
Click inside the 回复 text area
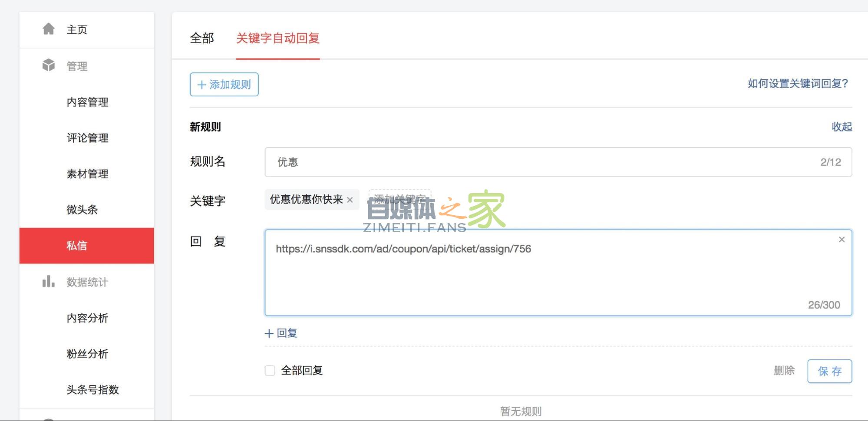(x=543, y=278)
